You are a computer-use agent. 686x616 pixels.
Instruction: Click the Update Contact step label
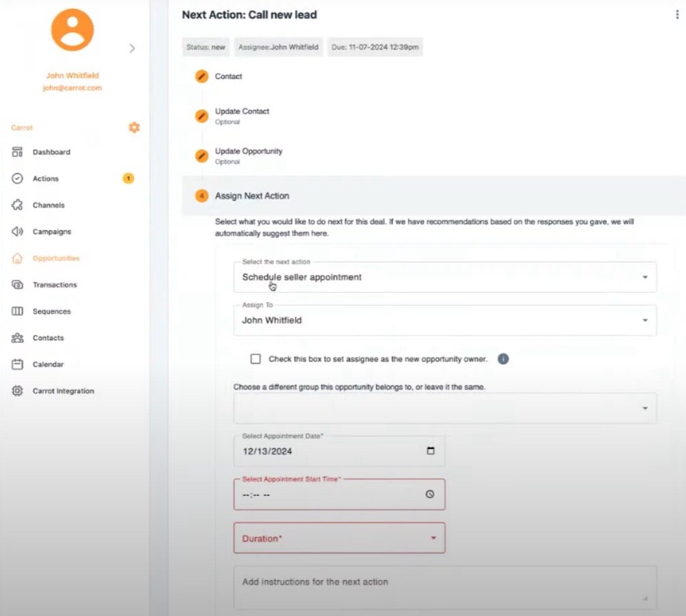pos(242,111)
